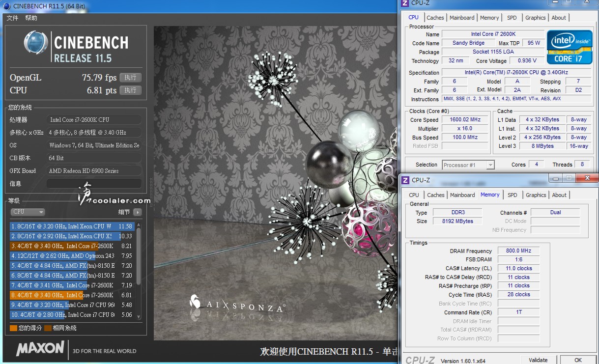Switch to SPD tab in lower CPU-Z window
The width and height of the screenshot is (599, 364).
(x=513, y=195)
